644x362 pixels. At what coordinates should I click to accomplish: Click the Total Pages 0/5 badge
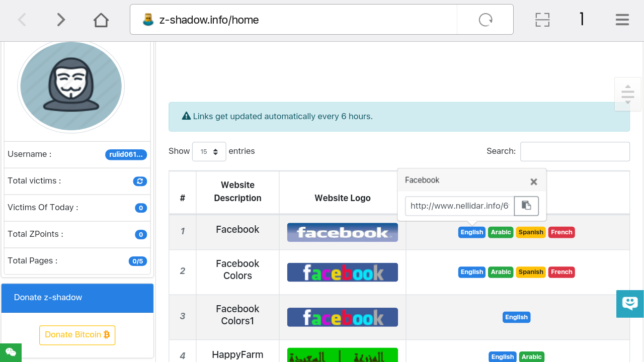[138, 261]
